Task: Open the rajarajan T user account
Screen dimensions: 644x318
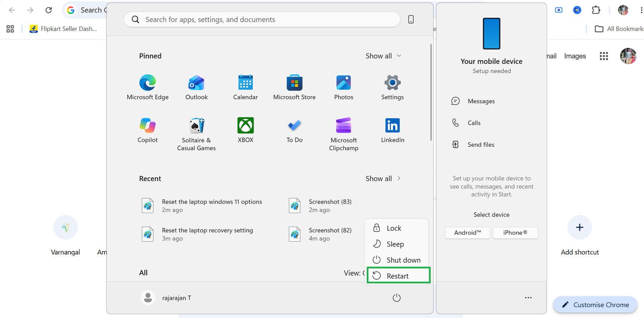Action: click(166, 298)
